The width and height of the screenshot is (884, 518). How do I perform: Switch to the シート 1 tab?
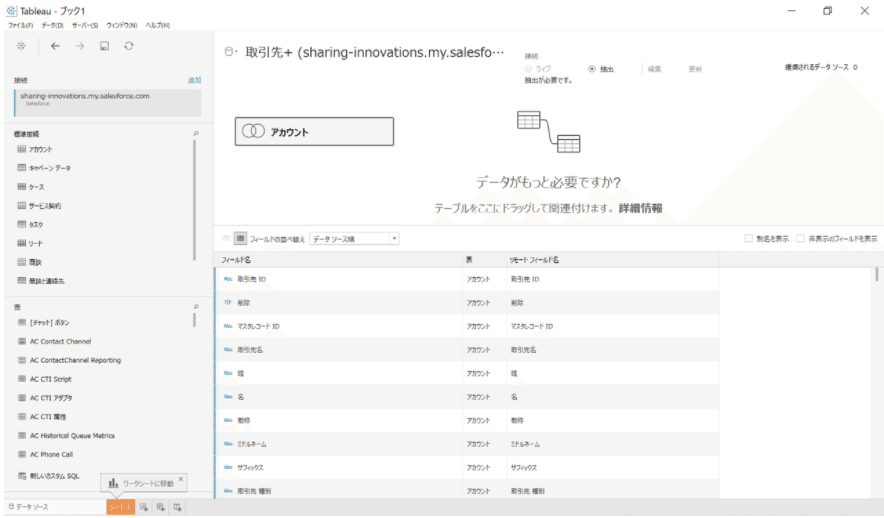pyautogui.click(x=120, y=507)
